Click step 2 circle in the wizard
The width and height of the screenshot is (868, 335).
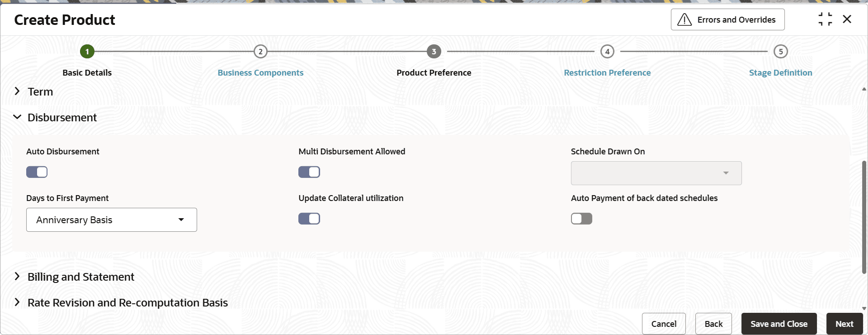pyautogui.click(x=260, y=52)
